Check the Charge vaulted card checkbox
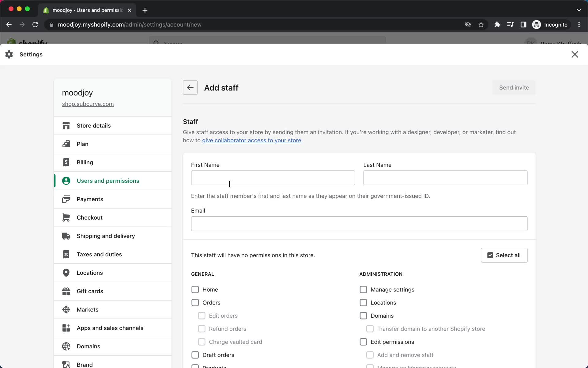The height and width of the screenshot is (368, 588). point(202,342)
